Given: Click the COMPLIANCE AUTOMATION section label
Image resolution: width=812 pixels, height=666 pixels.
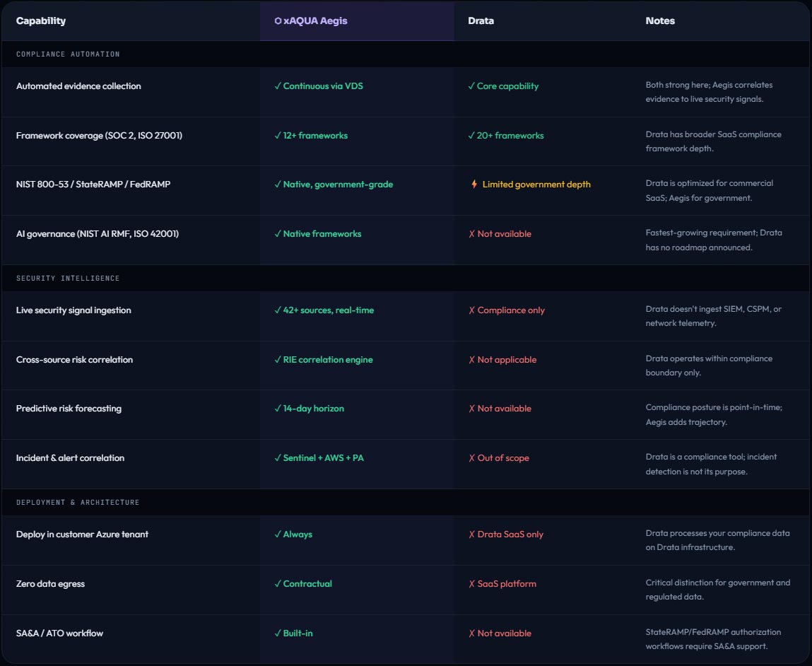Looking at the screenshot, I should point(68,54).
